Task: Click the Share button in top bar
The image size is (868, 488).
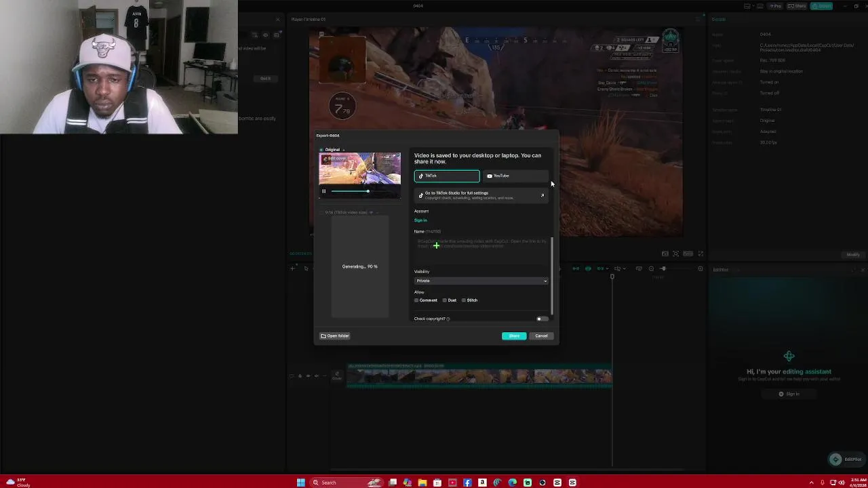Action: tap(798, 6)
